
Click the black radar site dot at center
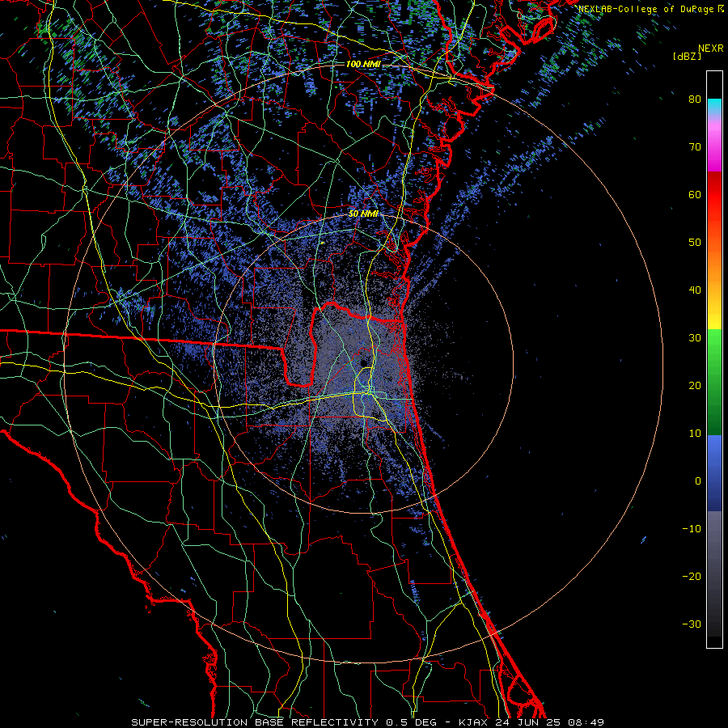click(x=363, y=363)
